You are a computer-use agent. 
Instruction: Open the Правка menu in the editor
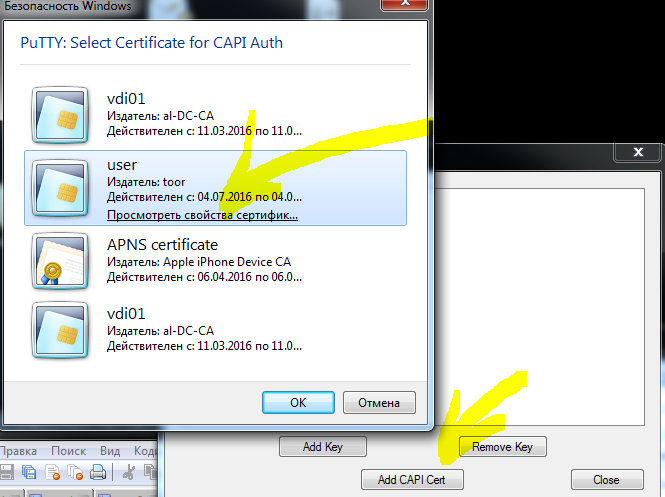18,451
